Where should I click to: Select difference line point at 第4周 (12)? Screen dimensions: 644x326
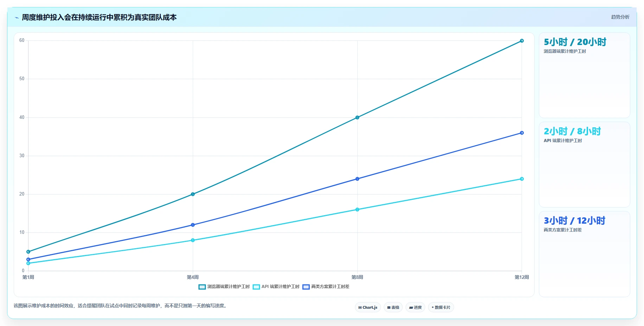[x=193, y=225]
